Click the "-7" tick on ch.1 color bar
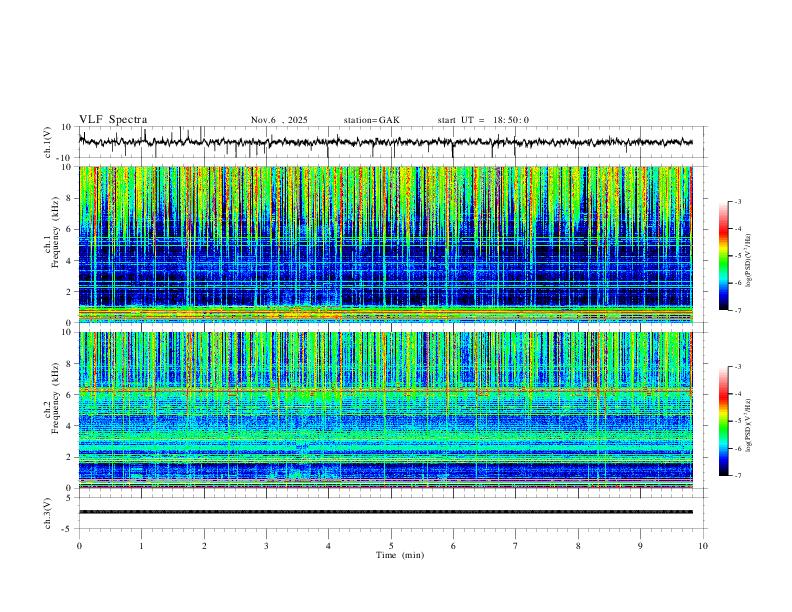The image size is (792, 612). coord(737,311)
